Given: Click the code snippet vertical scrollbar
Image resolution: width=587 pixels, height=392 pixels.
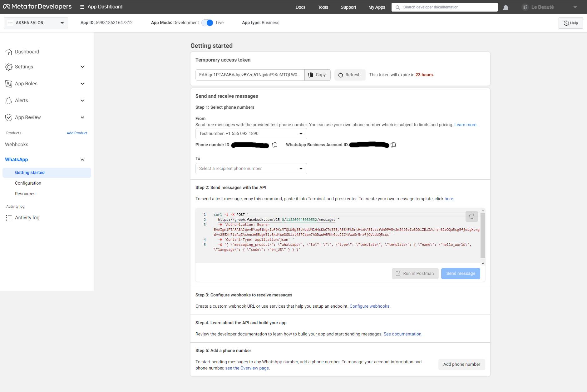Looking at the screenshot, I should [483, 236].
